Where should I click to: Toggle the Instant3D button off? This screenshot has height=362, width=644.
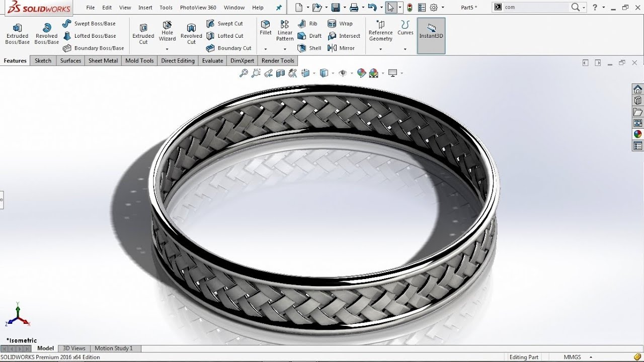(x=431, y=35)
